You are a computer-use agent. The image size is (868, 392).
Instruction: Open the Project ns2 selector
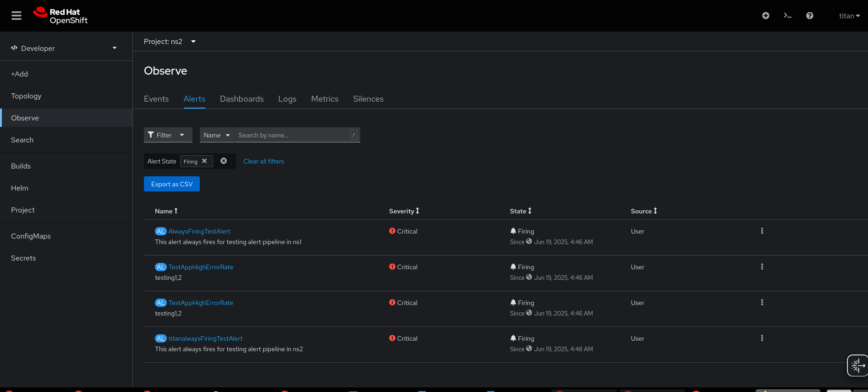pyautogui.click(x=170, y=42)
